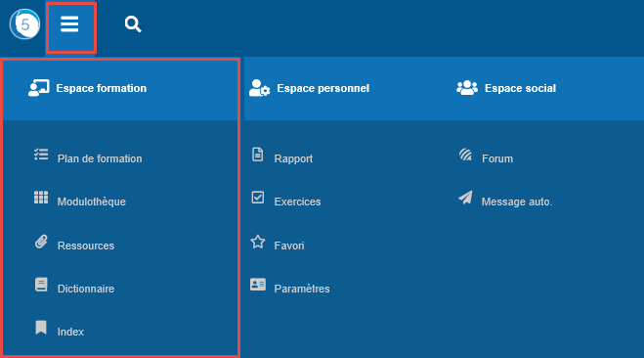Toggle the hamburger menu button
Viewport: 644px width, 358px height.
coord(69,24)
